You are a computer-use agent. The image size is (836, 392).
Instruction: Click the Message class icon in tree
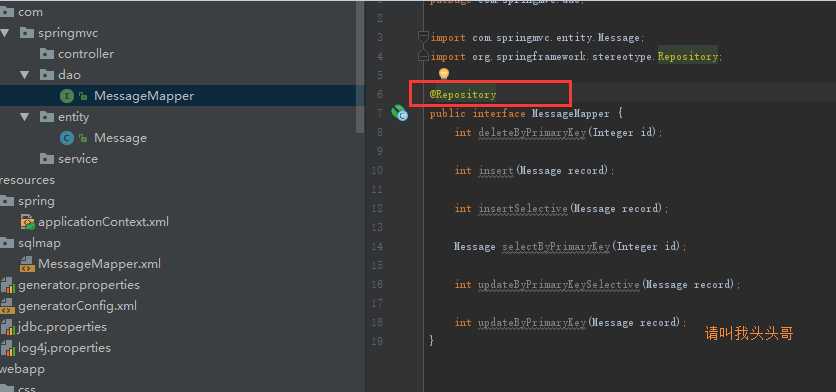coord(66,138)
